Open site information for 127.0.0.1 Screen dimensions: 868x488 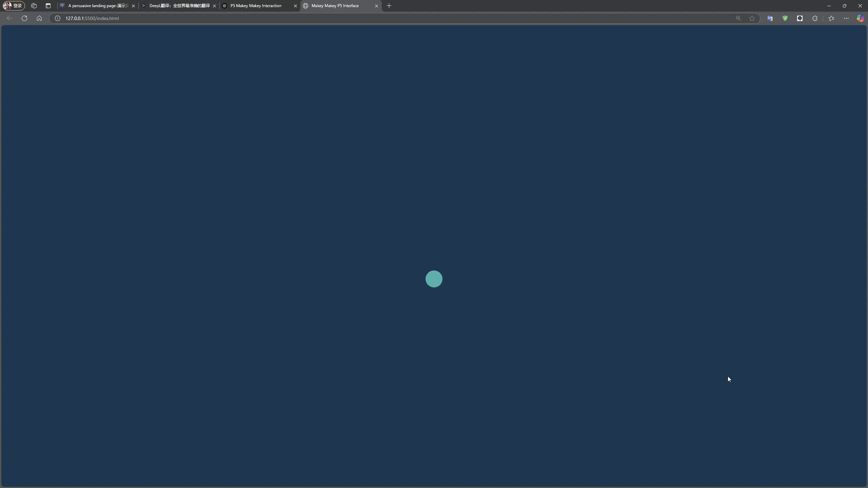point(57,18)
